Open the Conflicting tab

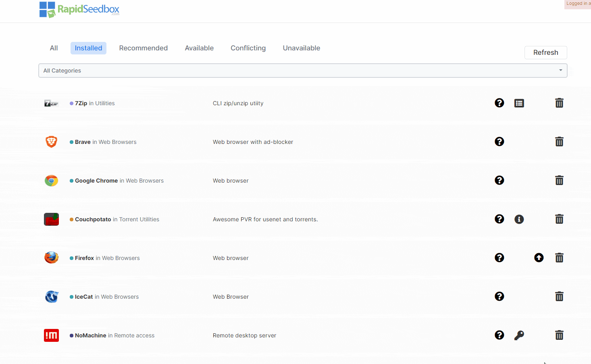pos(248,48)
